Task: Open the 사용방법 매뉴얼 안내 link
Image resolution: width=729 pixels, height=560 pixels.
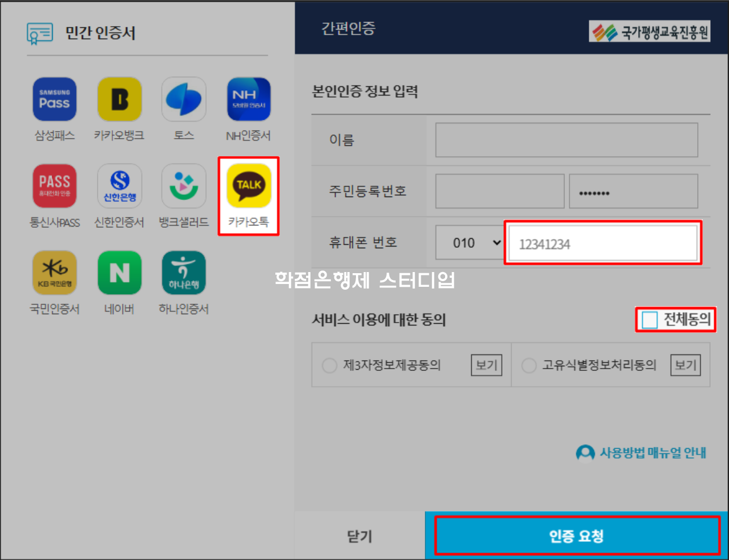Action: pyautogui.click(x=653, y=453)
